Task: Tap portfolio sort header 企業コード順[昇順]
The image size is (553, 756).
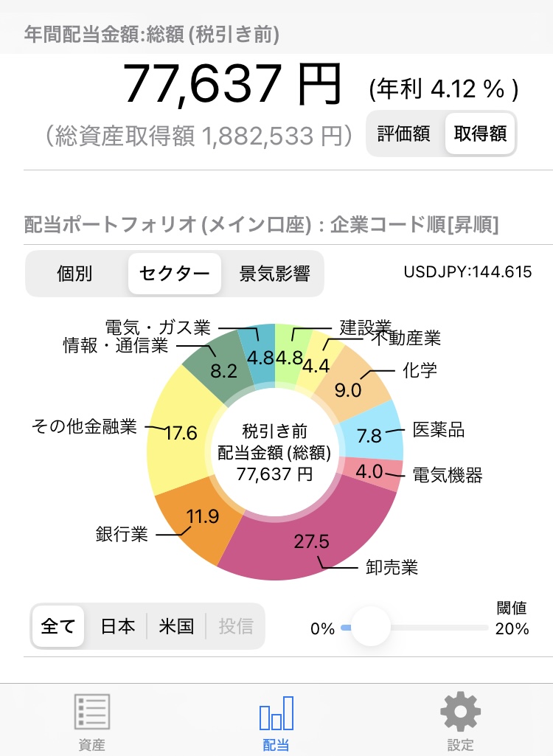Action: coord(414,225)
